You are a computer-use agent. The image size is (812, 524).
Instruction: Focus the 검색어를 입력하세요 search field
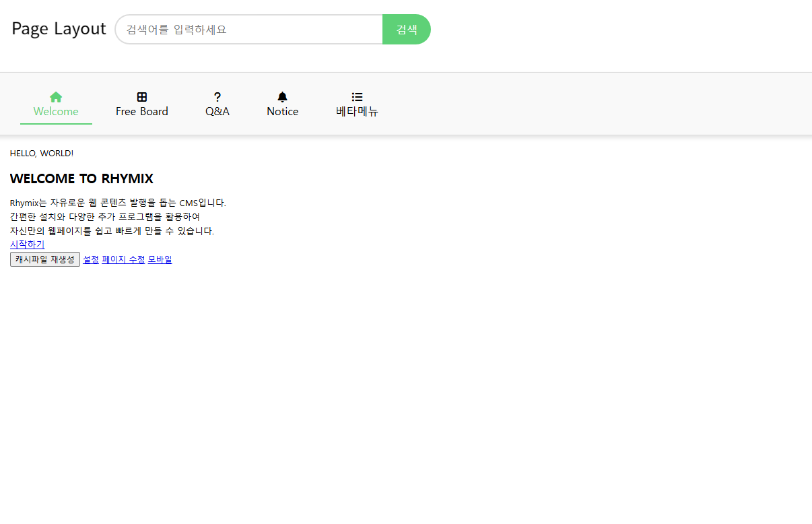coord(249,30)
